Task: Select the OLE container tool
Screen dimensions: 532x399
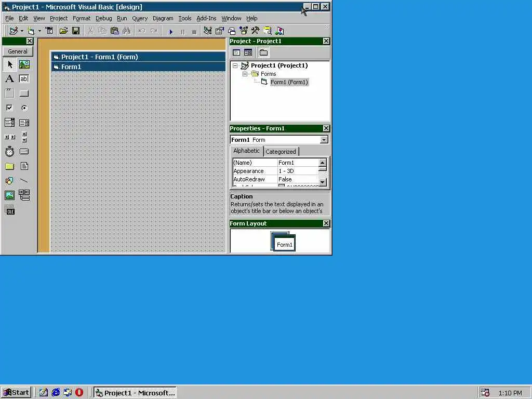Action: (10, 210)
